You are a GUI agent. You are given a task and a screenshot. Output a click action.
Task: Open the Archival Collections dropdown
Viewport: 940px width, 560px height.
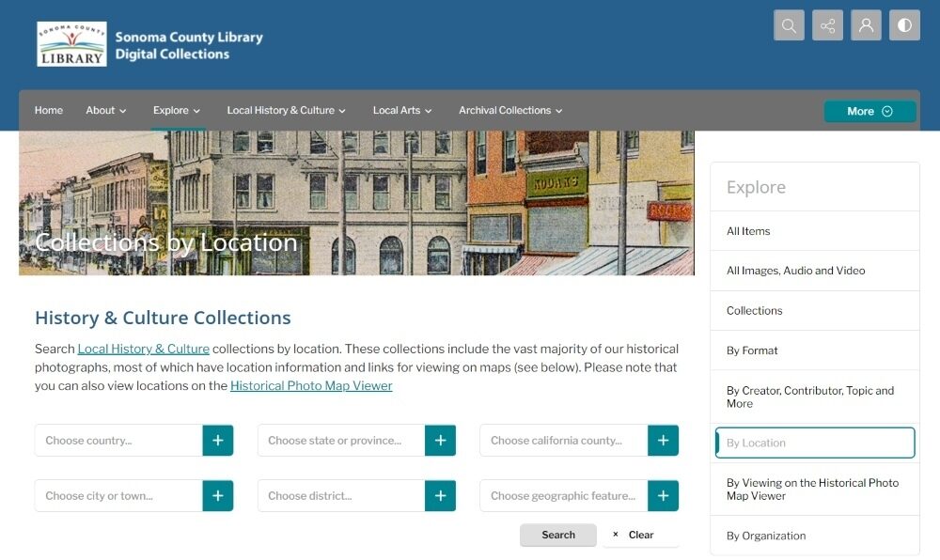click(x=510, y=110)
